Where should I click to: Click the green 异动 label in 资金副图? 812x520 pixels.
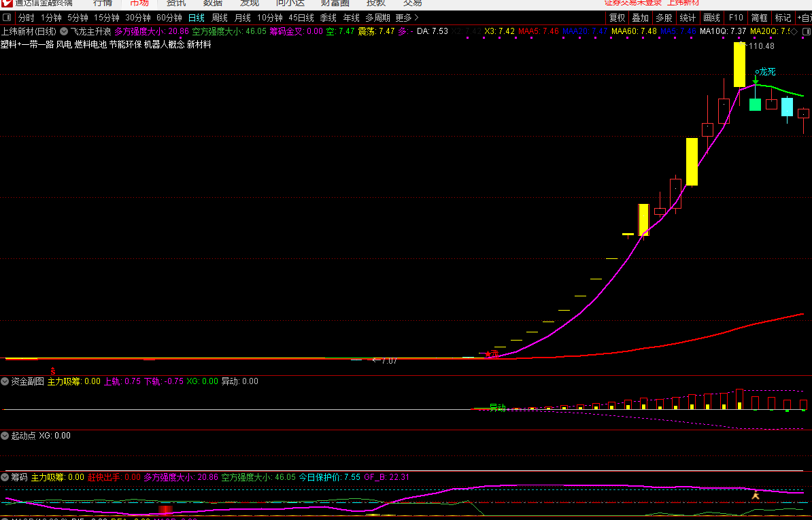coord(497,408)
